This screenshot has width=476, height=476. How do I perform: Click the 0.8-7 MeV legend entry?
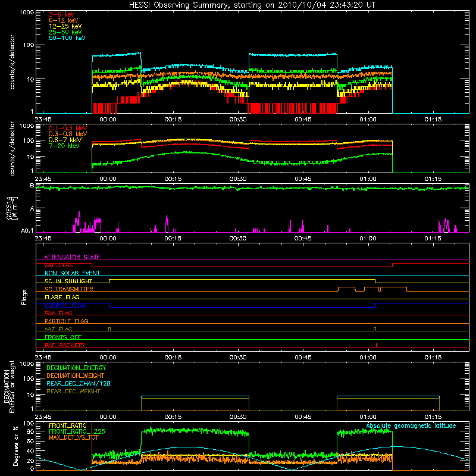(x=65, y=140)
